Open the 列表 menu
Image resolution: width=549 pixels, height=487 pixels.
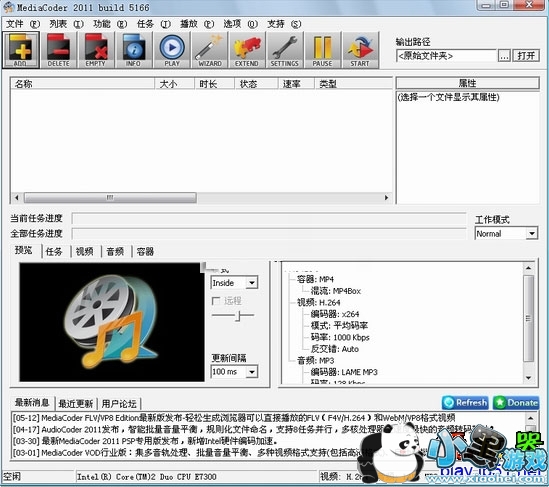point(67,24)
